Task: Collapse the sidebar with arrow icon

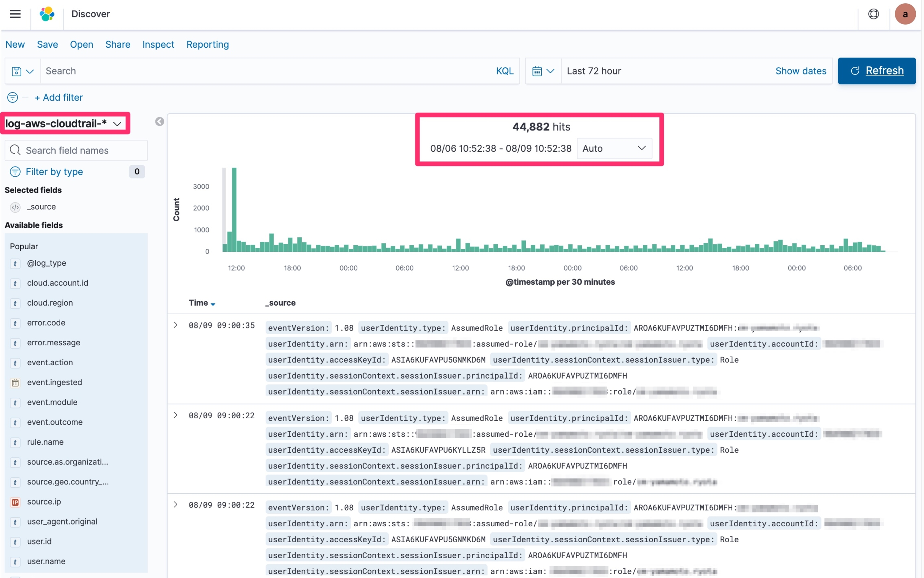Action: point(160,122)
